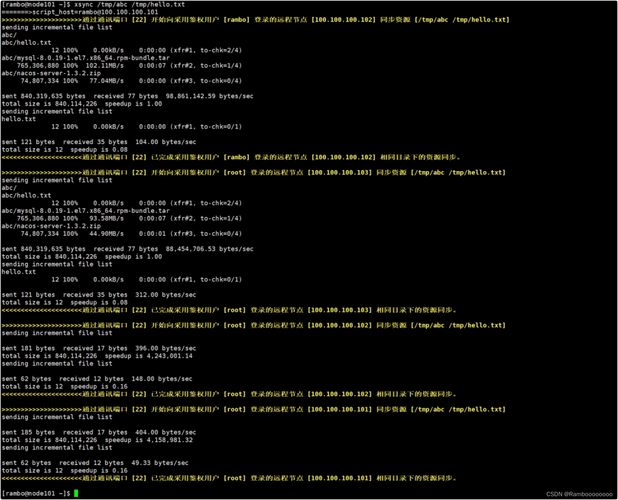Screen dimensions: 618x500
Task: Click the script_host=rambo@100.100.100.101 line
Action: pos(80,12)
